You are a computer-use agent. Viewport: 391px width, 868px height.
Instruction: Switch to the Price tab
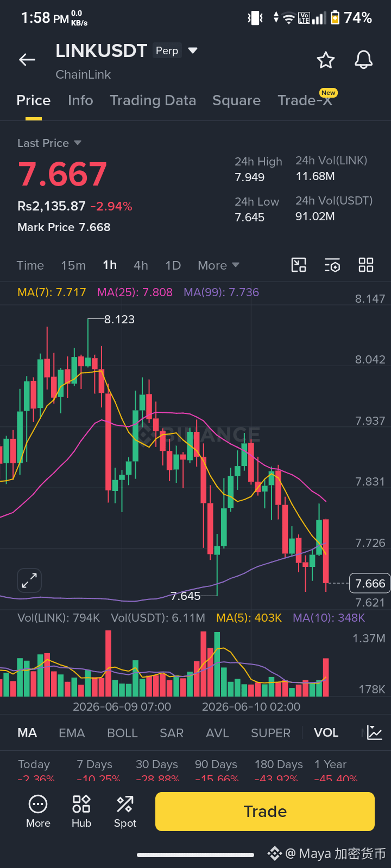pyautogui.click(x=34, y=100)
